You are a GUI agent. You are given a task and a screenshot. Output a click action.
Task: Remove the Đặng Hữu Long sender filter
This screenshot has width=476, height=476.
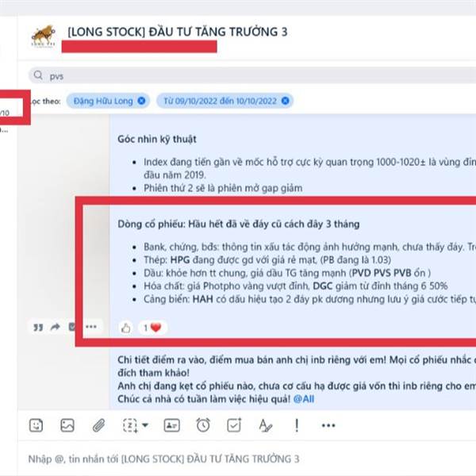tap(141, 101)
